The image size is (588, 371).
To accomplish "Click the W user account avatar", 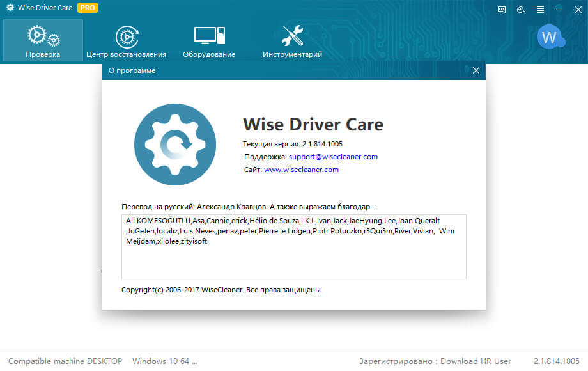I will point(550,36).
